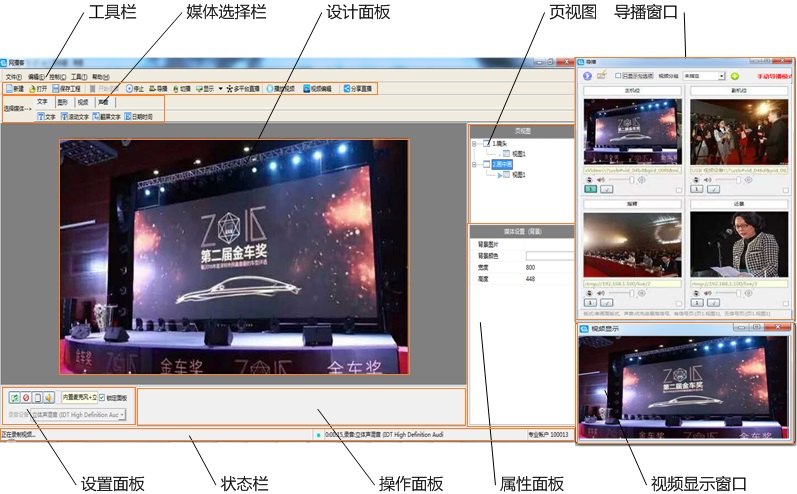
Task: Select the highlighted 2.画中画 page
Action: 502,164
